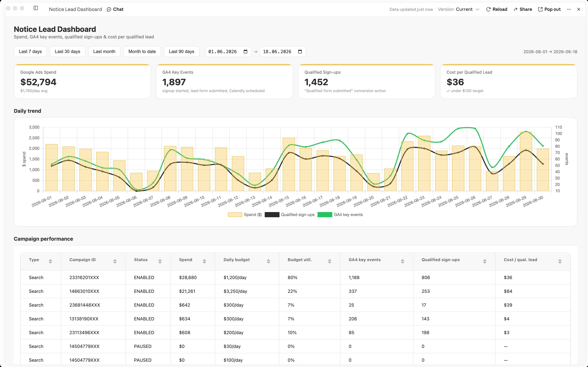Toggle GA4 key events series in legend
The image size is (588, 367).
pyautogui.click(x=340, y=214)
